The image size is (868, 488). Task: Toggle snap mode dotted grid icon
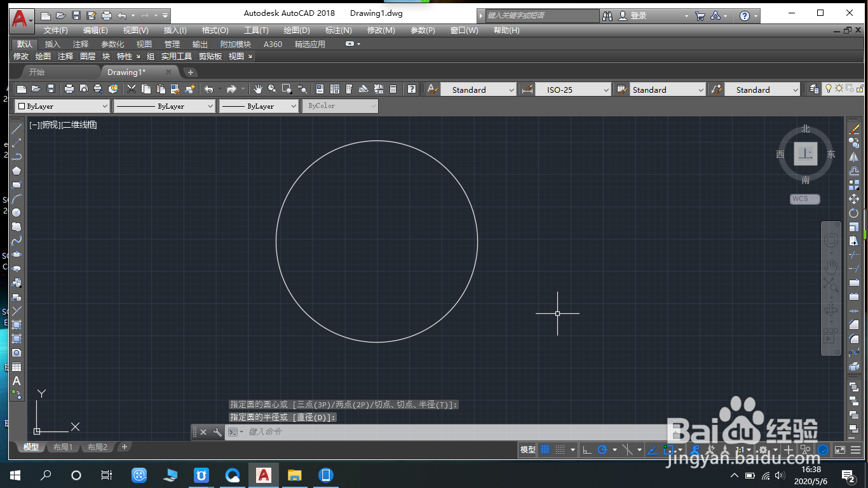[x=560, y=450]
